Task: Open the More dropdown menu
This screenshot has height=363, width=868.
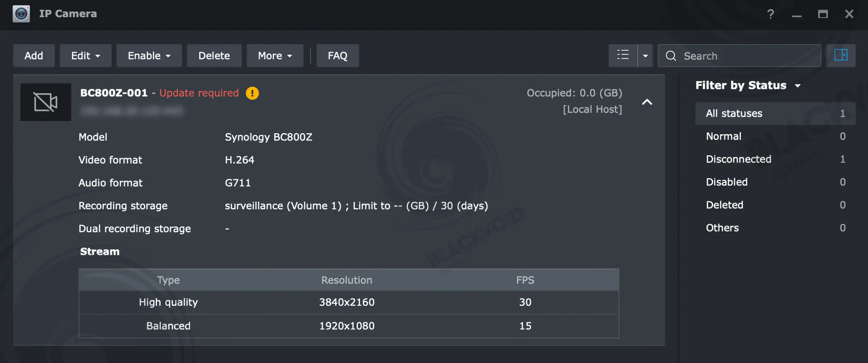Action: point(275,56)
